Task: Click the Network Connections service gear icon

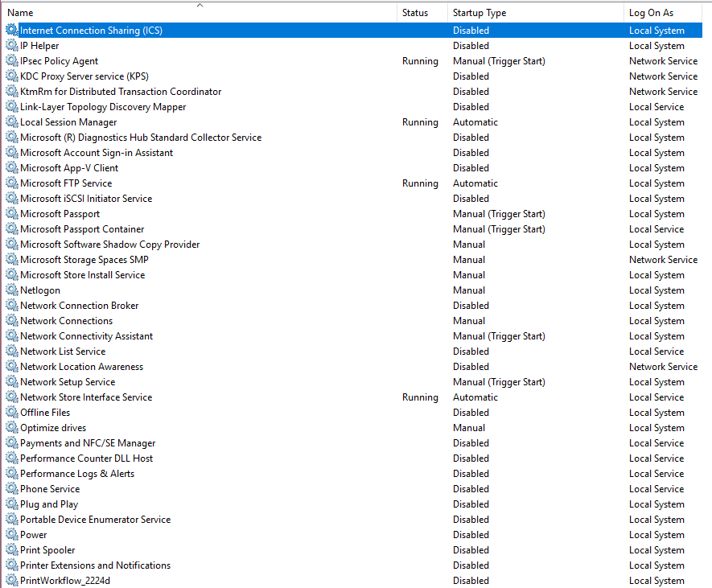Action: 12,321
